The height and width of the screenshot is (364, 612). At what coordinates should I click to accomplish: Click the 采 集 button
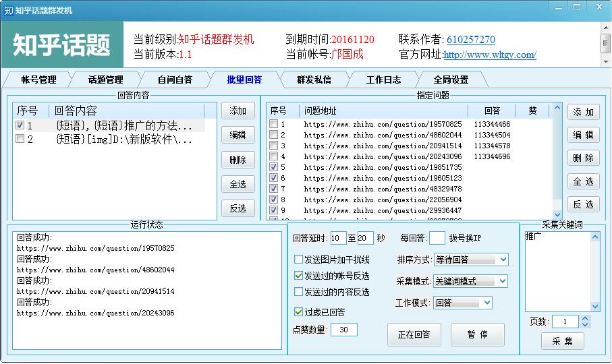pyautogui.click(x=563, y=341)
